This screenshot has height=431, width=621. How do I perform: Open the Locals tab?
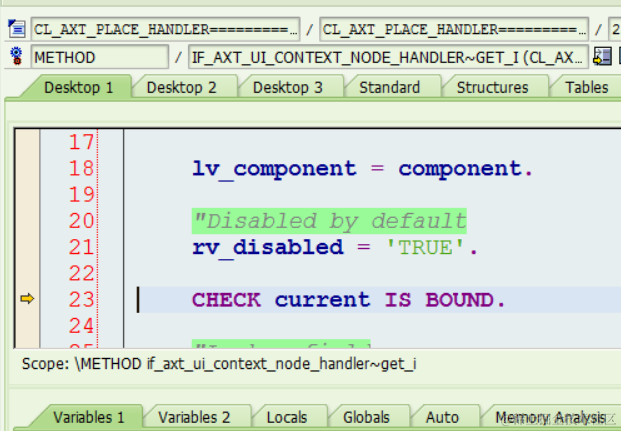tap(287, 417)
